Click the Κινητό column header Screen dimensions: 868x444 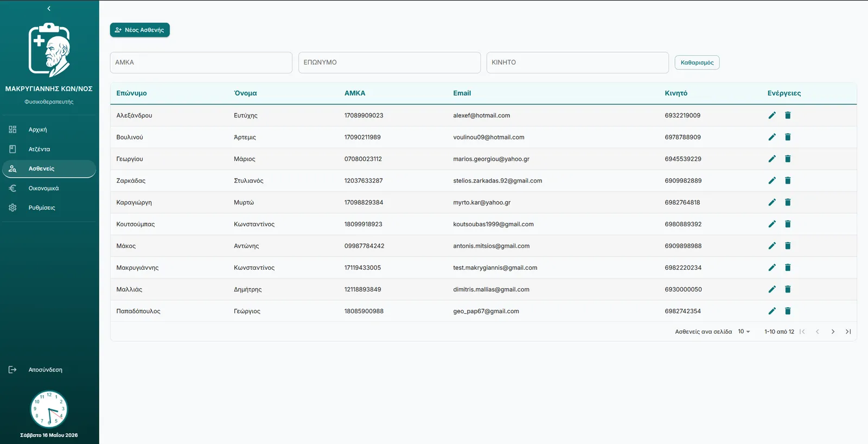pos(676,93)
